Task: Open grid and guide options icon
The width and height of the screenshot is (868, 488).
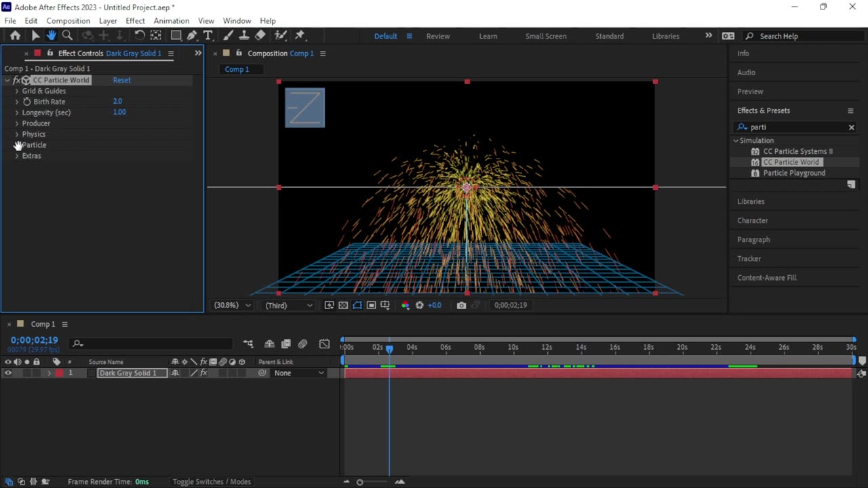Action: [x=385, y=306]
